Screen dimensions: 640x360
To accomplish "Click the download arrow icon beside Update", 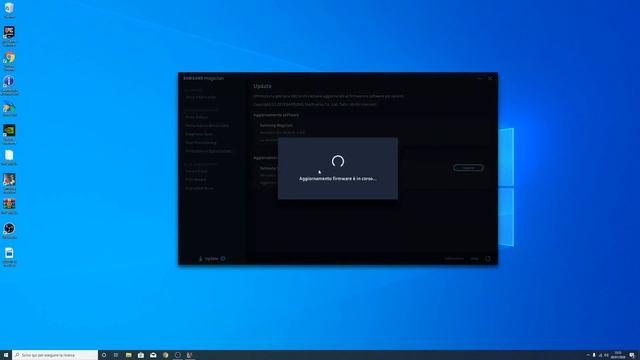I will pos(200,259).
